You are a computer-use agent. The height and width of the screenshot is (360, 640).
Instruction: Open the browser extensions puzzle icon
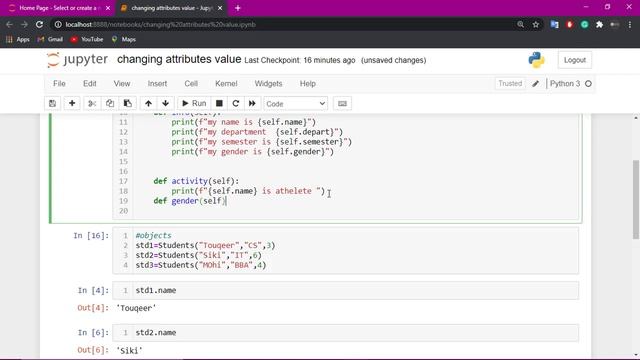tap(599, 24)
